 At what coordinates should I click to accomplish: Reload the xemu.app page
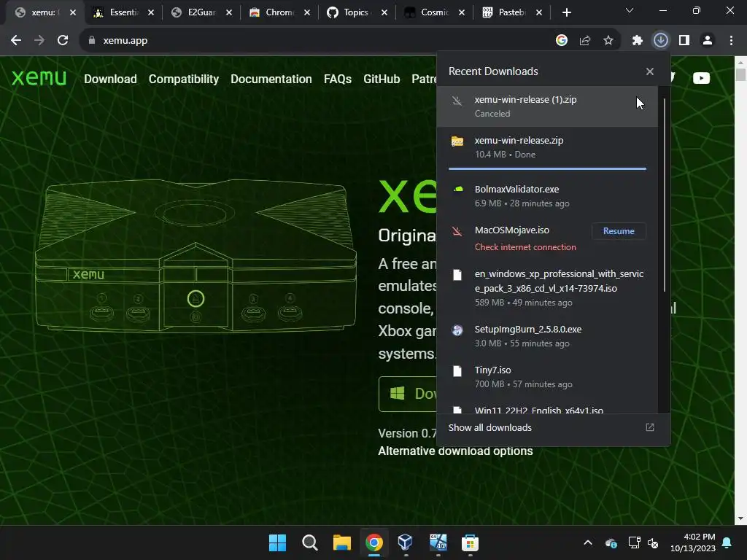[x=63, y=41]
